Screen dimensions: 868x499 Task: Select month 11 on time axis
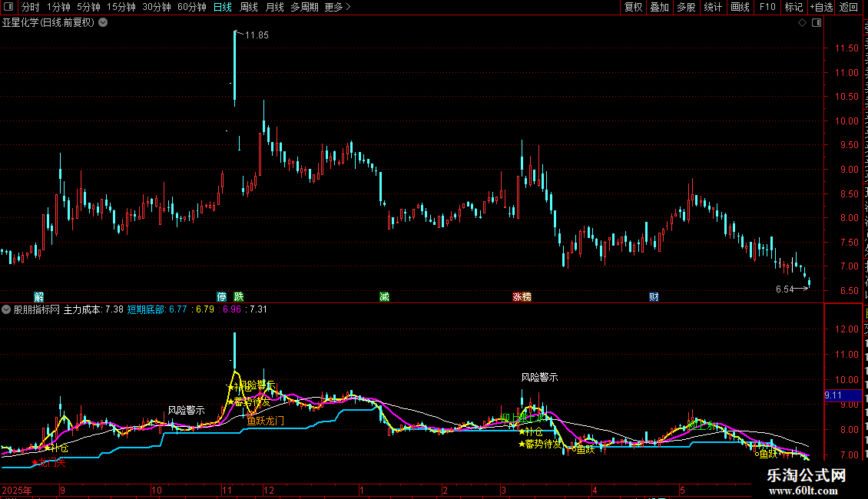tap(227, 491)
